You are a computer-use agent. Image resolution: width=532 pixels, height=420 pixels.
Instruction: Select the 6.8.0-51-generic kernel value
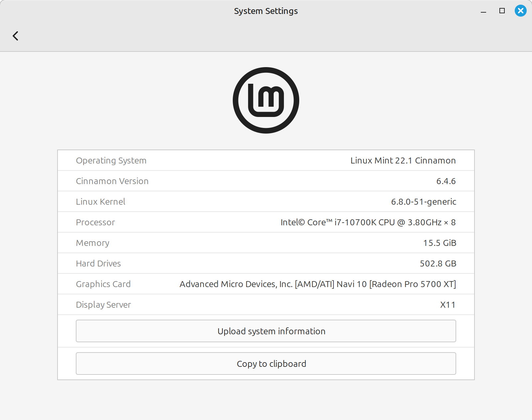pos(424,202)
